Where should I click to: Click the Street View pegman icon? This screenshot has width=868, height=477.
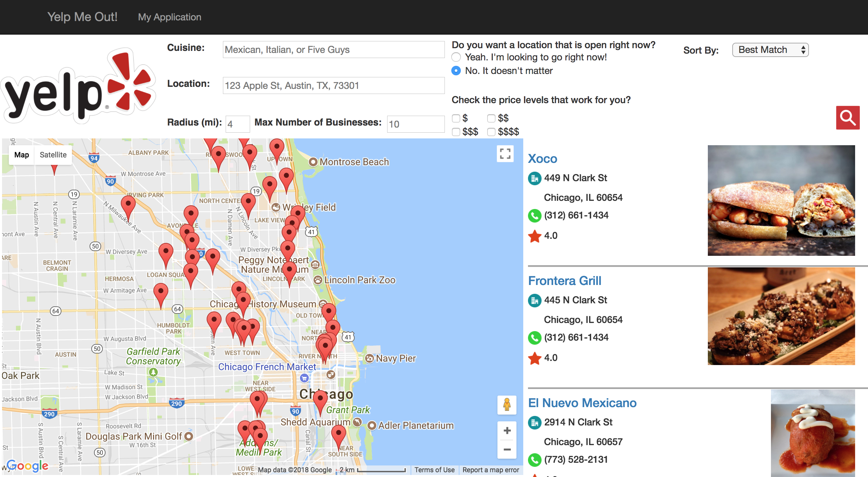[x=507, y=405]
